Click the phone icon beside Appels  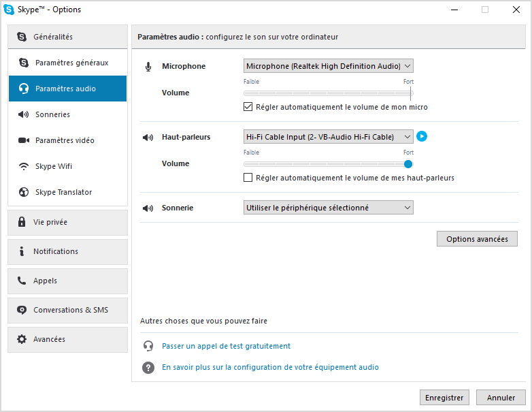22,281
